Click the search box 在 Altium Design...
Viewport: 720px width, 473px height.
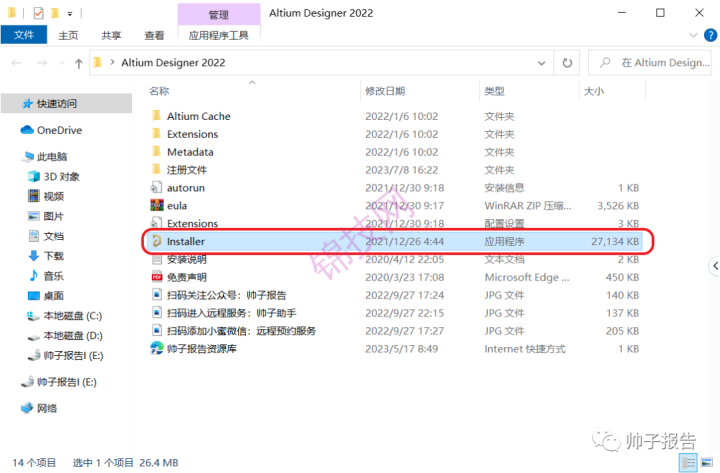point(650,62)
